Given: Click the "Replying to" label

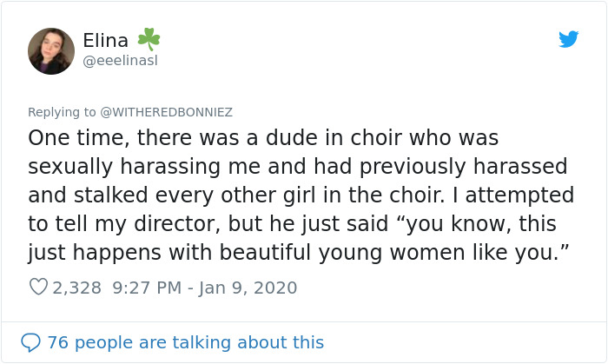Looking at the screenshot, I should (62, 112).
